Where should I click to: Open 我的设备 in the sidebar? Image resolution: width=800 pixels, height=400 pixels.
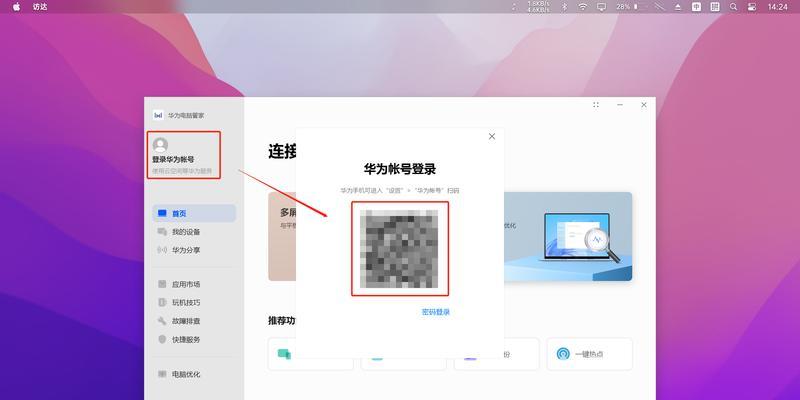point(194,232)
